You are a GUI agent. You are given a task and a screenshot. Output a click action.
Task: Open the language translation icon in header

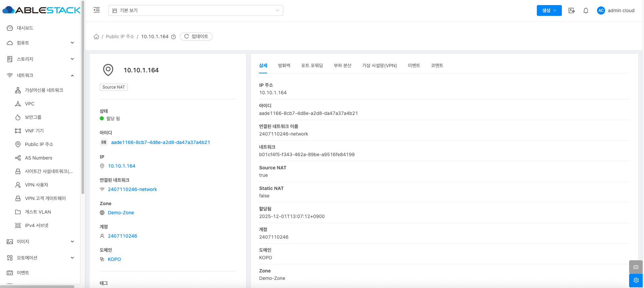click(x=572, y=10)
